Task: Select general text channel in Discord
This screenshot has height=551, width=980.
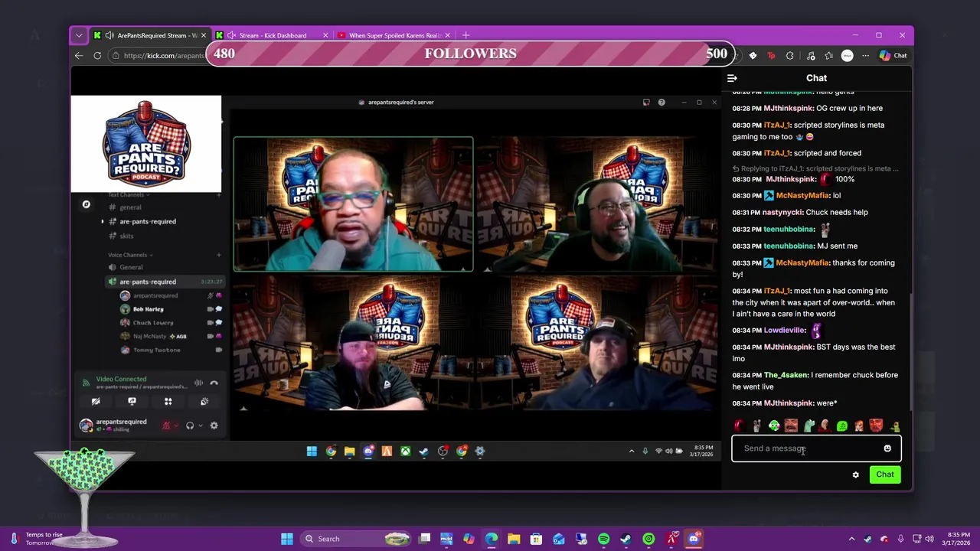Action: click(x=130, y=207)
